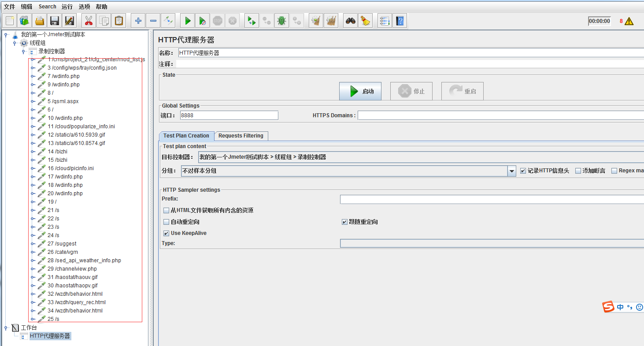Click the 端口 field showing 8888

[x=229, y=115]
